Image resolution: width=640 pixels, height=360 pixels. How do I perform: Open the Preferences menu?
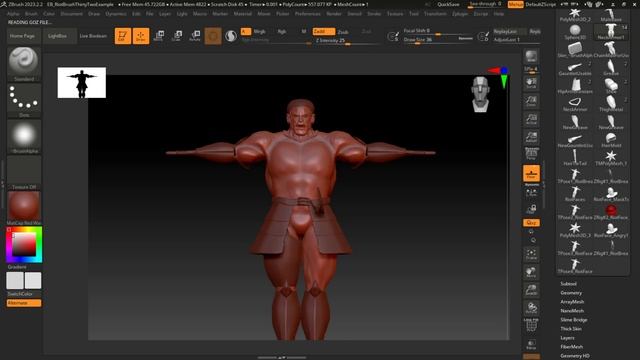tap(308, 13)
